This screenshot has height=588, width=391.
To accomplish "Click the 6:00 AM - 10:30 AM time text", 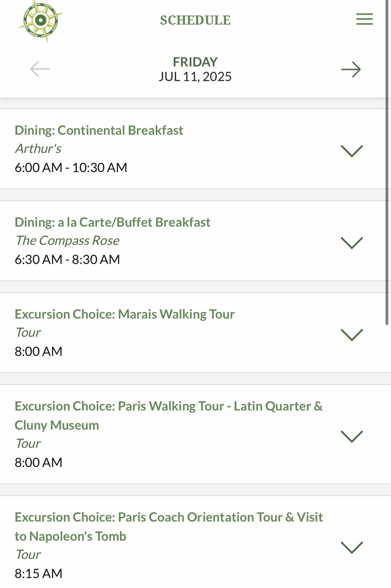I will tap(71, 168).
